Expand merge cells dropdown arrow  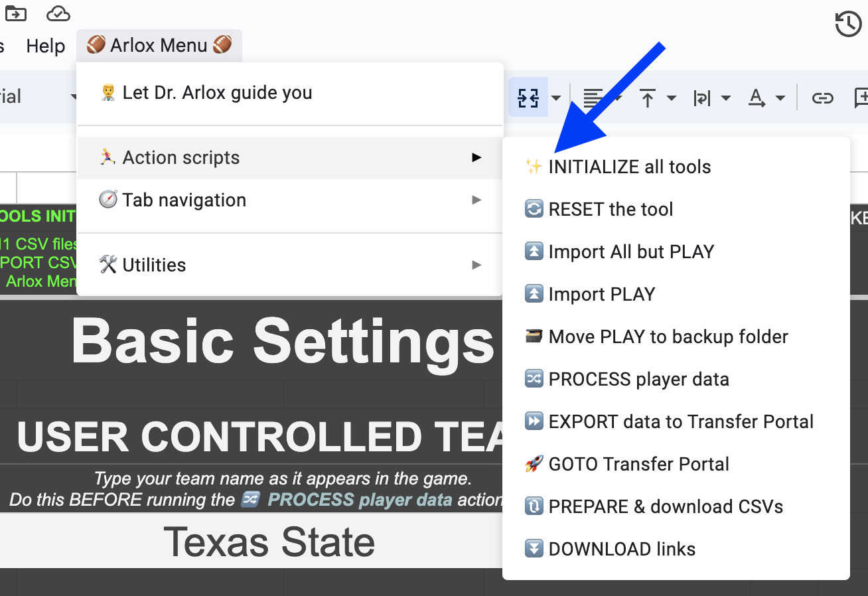pyautogui.click(x=556, y=98)
